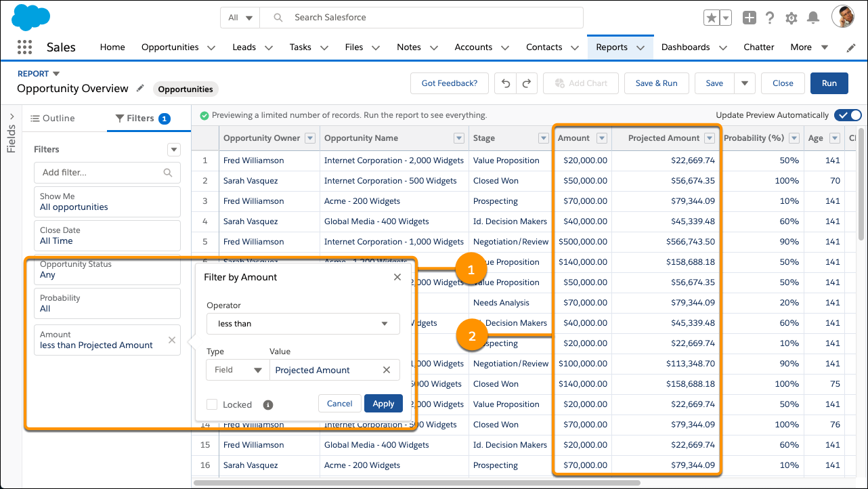
Task: Click the horizontal scrollbar under the table
Action: [417, 483]
